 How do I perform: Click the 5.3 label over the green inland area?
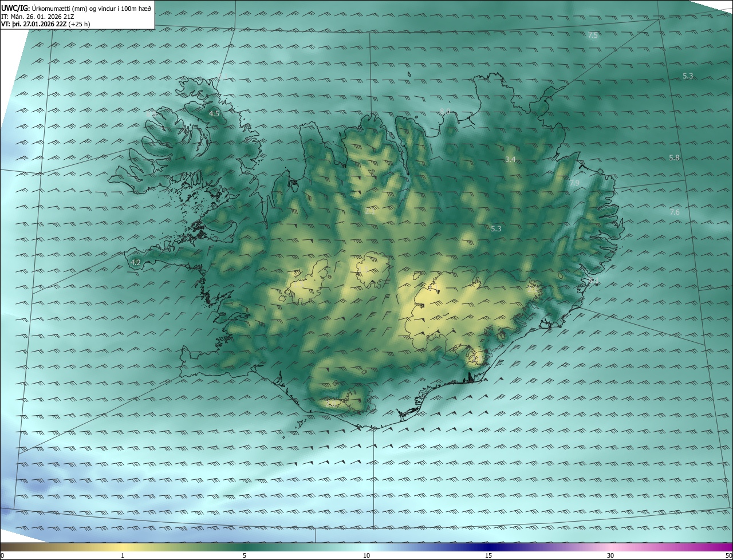[x=496, y=229]
